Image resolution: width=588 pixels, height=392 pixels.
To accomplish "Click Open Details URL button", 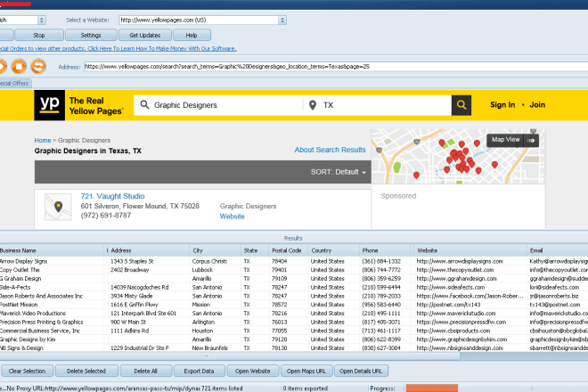I will pyautogui.click(x=361, y=371).
